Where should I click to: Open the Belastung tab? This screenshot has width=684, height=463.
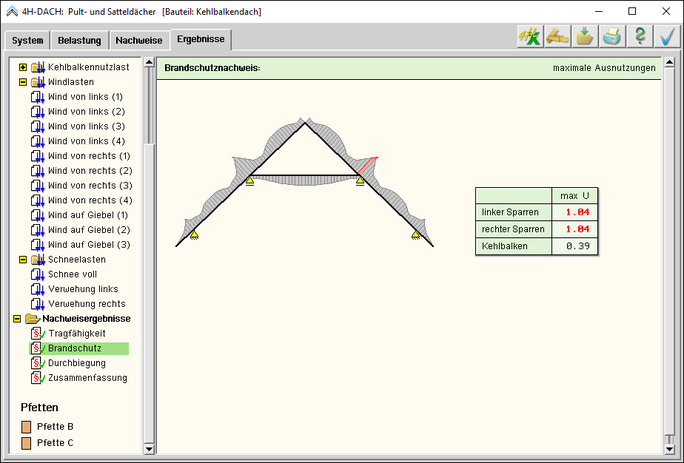(80, 41)
